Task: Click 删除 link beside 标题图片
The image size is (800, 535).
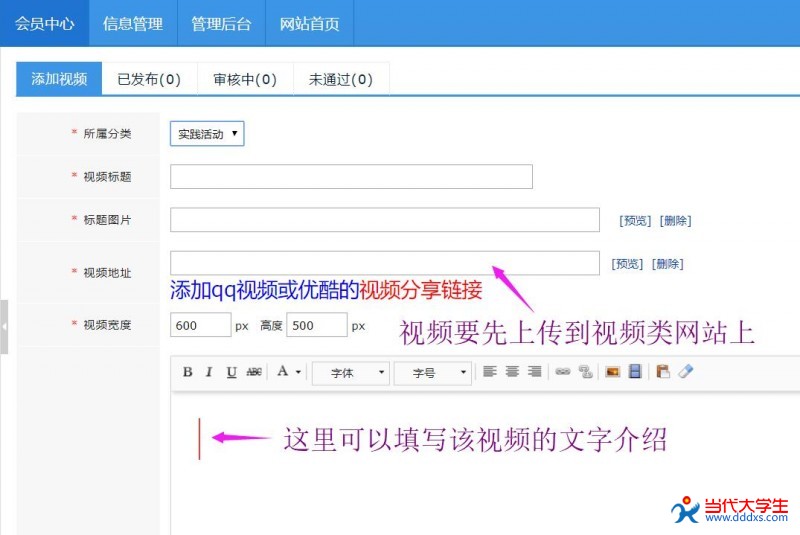Action: (x=676, y=220)
